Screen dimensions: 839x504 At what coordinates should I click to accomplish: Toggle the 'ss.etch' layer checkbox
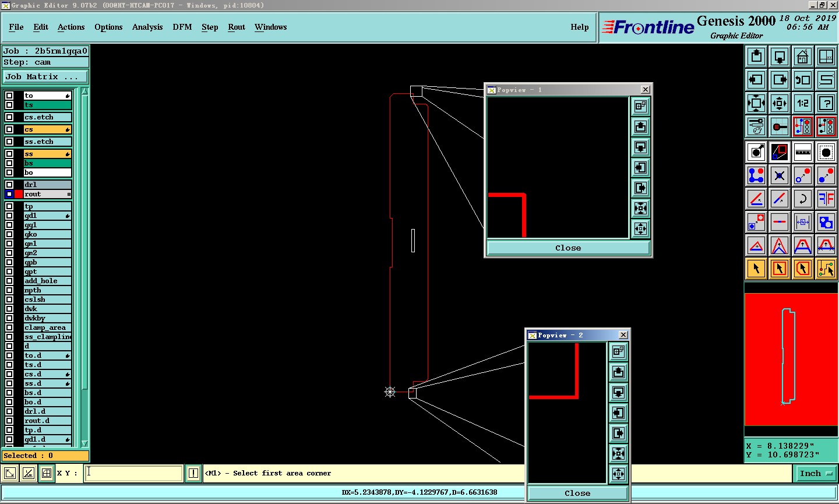tap(9, 142)
